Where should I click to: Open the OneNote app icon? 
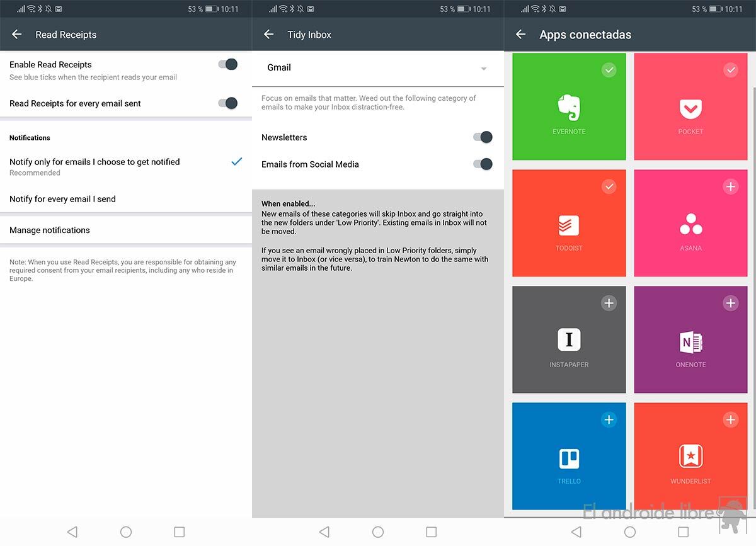click(690, 342)
